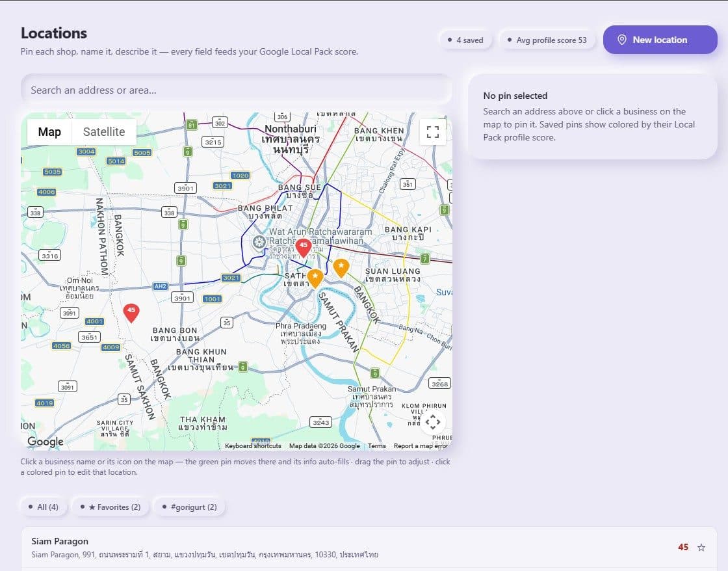The image size is (728, 571).
Task: Focus the address search field
Action: tap(237, 90)
